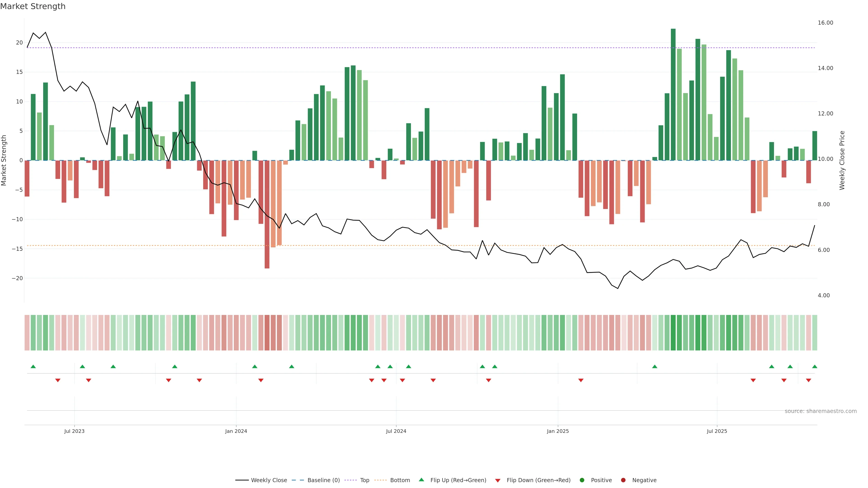Click the source: sharemaestro.com text
The image size is (868, 488).
(x=821, y=411)
